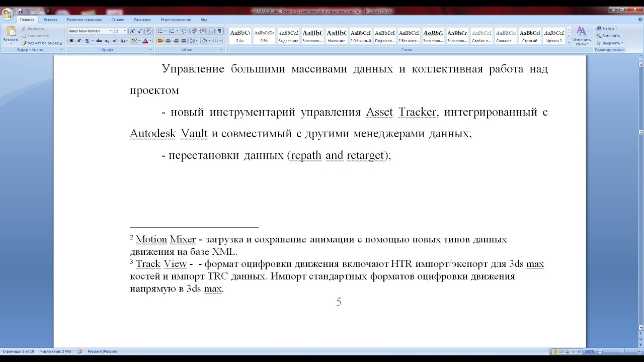Click language Русский (Россия) in status bar
This screenshot has width=644, height=362.
tap(102, 351)
